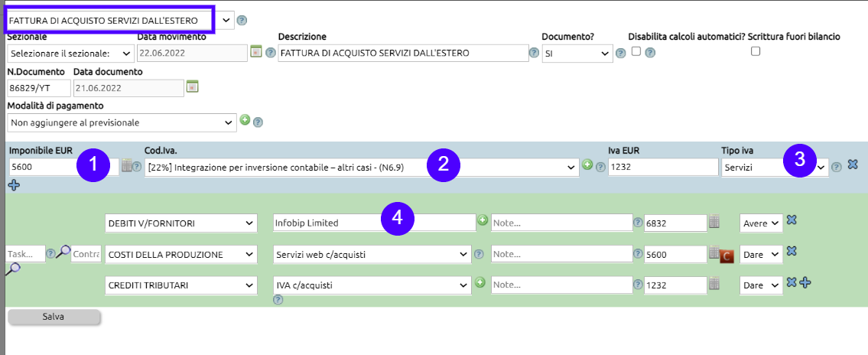Delete the DEBITI V/FORNITORI entry row

(x=792, y=220)
